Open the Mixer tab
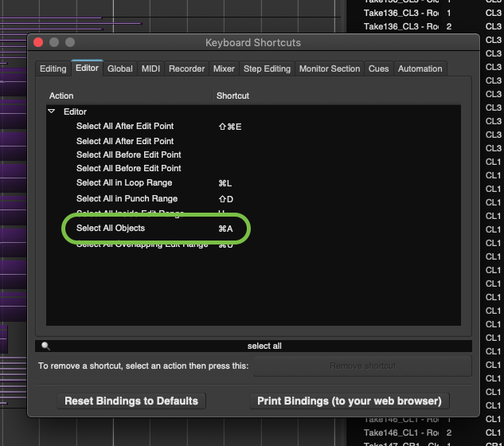This screenshot has width=504, height=446. (x=224, y=69)
